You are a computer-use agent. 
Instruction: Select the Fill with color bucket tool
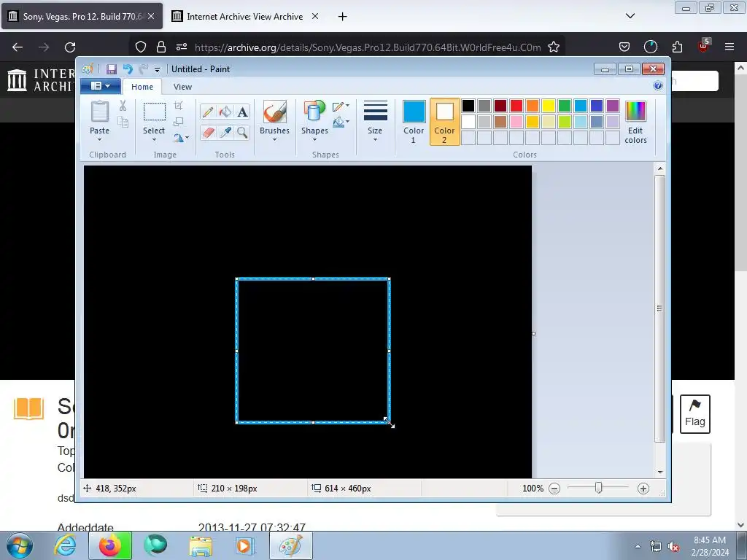pos(225,112)
